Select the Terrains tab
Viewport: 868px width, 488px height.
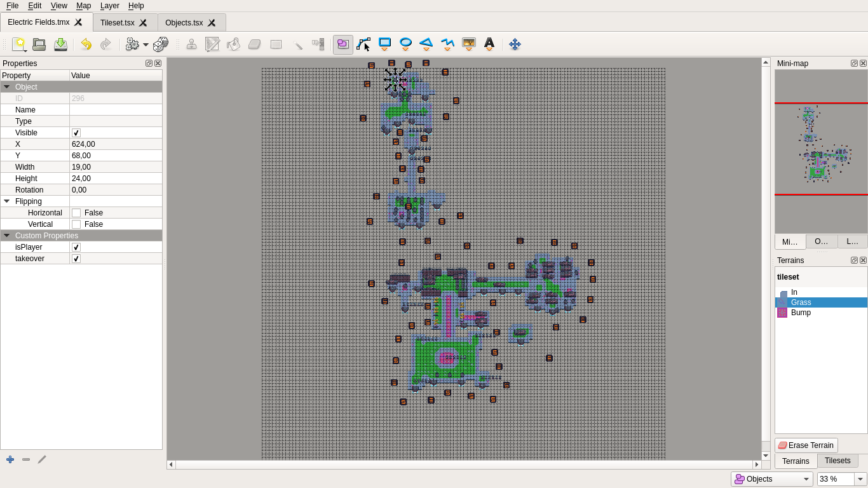click(x=796, y=461)
